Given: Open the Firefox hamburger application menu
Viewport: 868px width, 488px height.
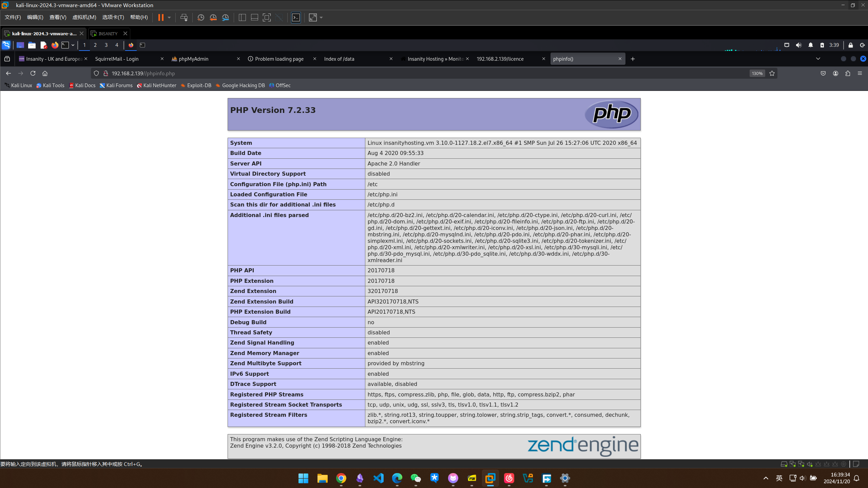Looking at the screenshot, I should tap(860, 73).
